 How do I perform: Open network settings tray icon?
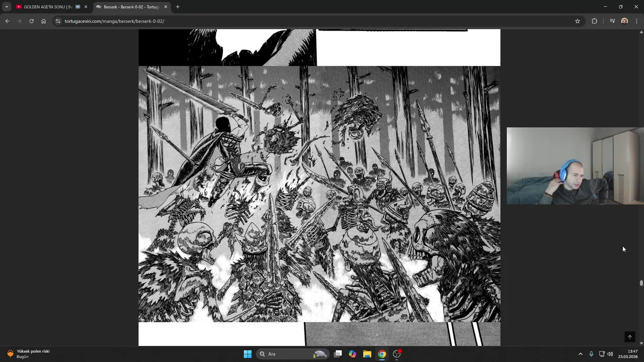pos(602,354)
